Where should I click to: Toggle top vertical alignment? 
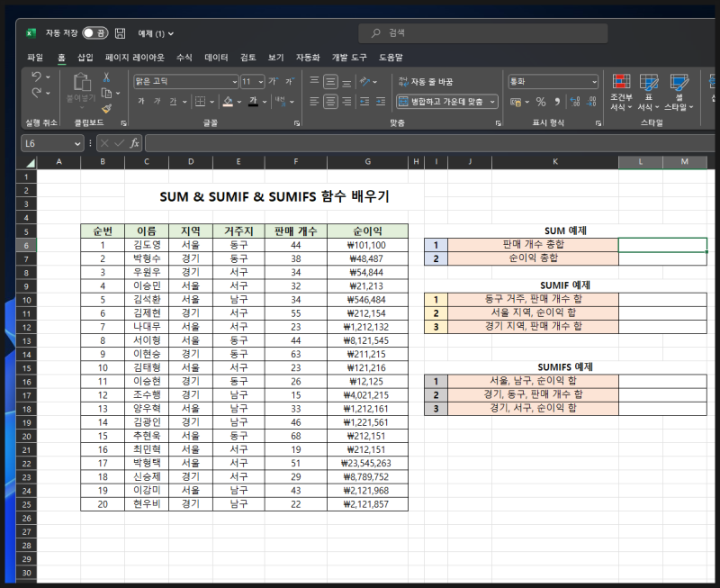pyautogui.click(x=314, y=81)
